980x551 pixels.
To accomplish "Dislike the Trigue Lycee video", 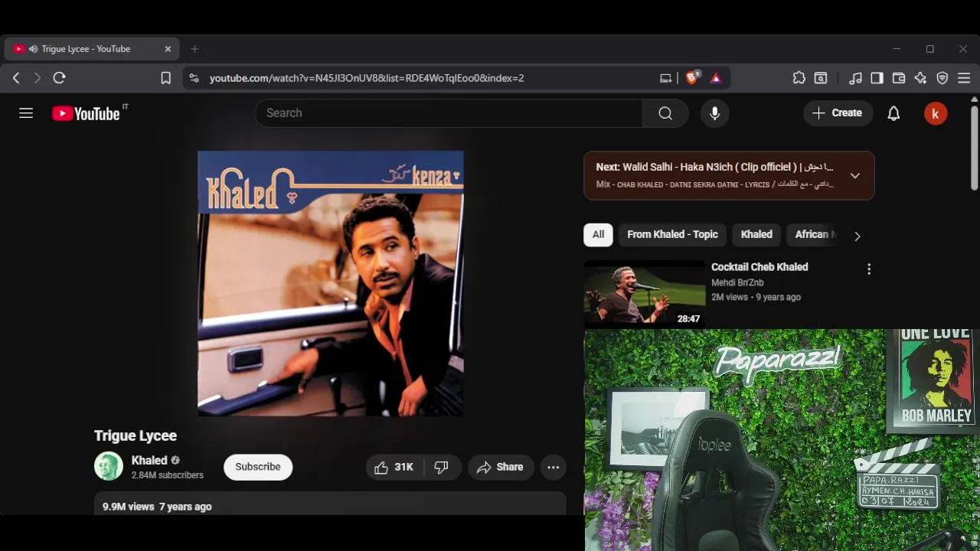I will [441, 467].
